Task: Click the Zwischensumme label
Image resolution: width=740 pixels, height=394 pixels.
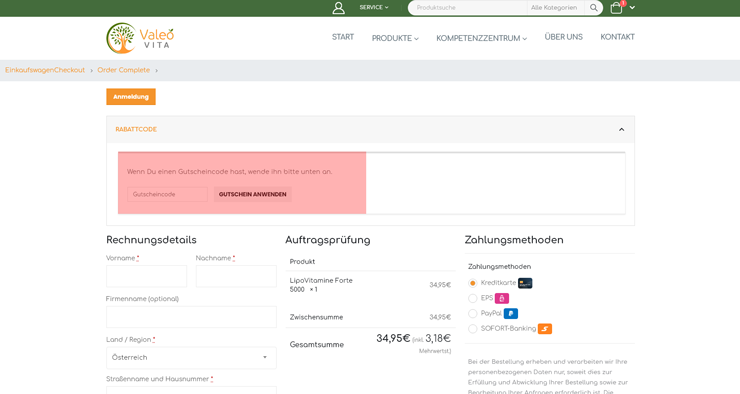Action: click(x=316, y=317)
